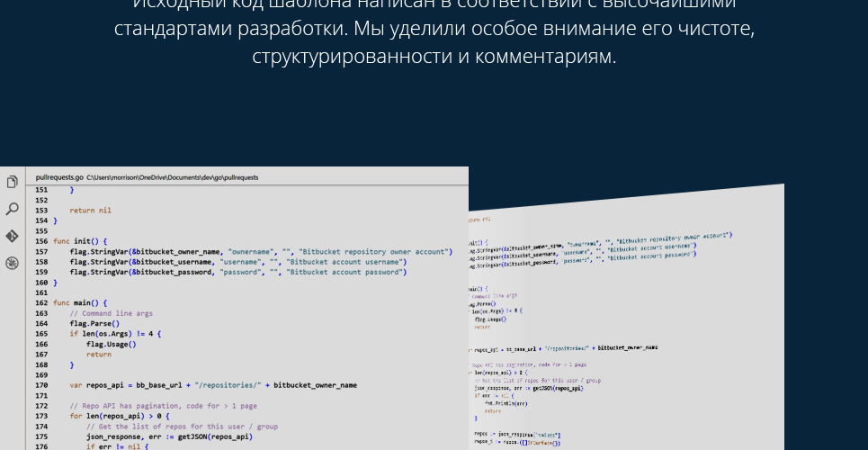Image resolution: width=868 pixels, height=450 pixels.
Task: Click the paragraph text 'структурированности и комментариям'
Action: pos(434,57)
